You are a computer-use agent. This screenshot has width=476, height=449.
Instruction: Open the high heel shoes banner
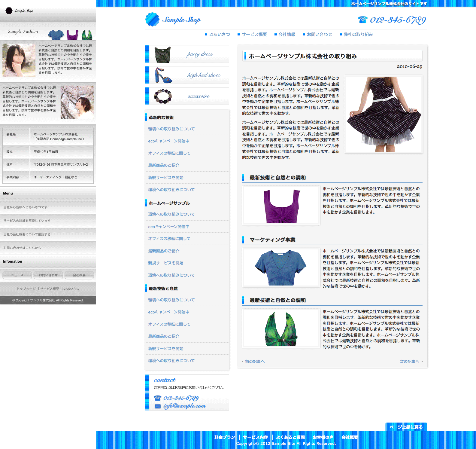click(187, 75)
